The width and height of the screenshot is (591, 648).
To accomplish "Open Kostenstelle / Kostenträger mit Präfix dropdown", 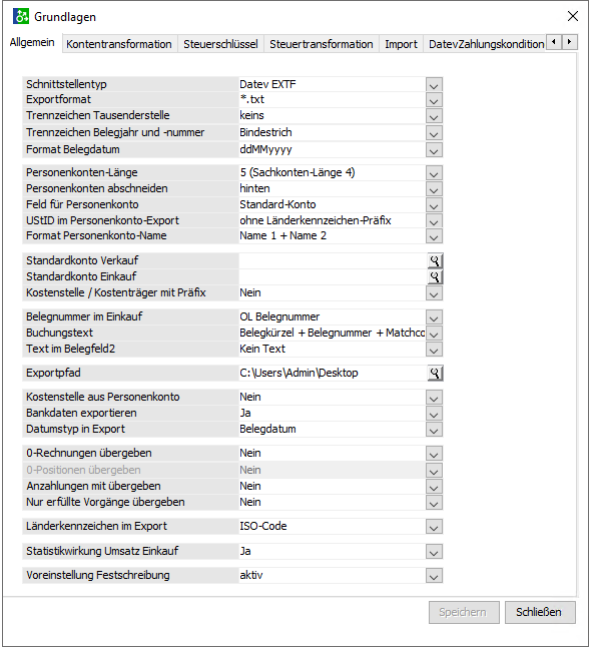I will 434,293.
